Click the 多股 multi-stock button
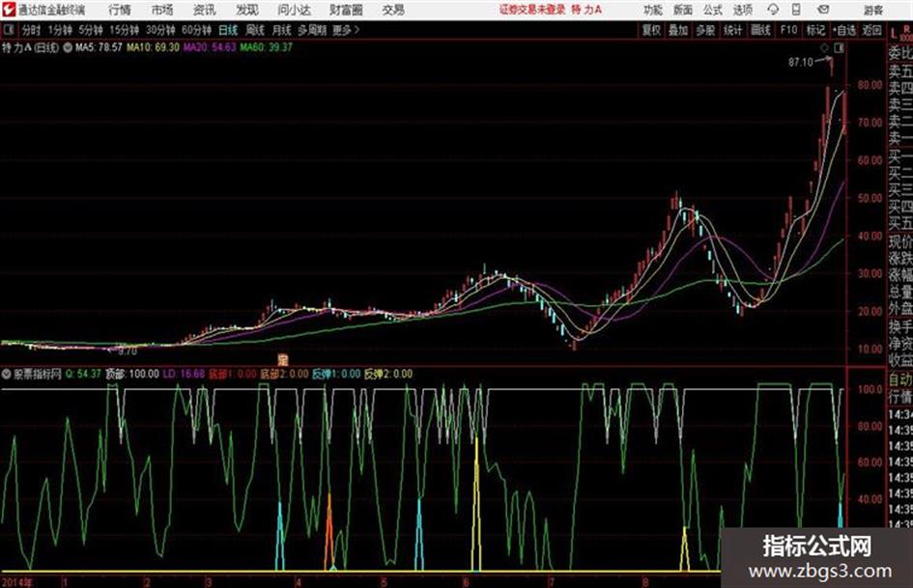The width and height of the screenshot is (913, 588). pyautogui.click(x=705, y=30)
